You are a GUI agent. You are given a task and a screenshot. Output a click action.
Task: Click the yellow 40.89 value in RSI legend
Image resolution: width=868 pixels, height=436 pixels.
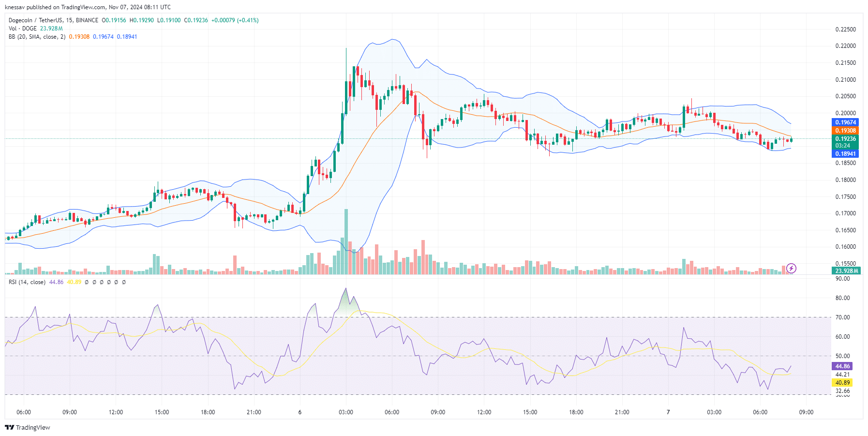coord(74,282)
